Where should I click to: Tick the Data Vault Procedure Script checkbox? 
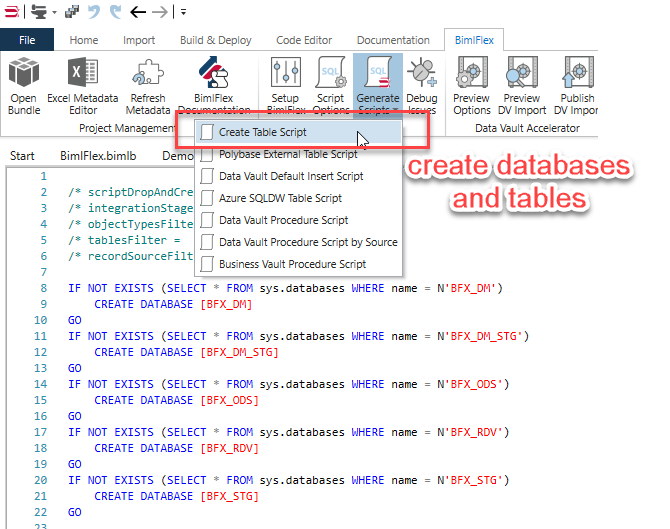coord(207,220)
